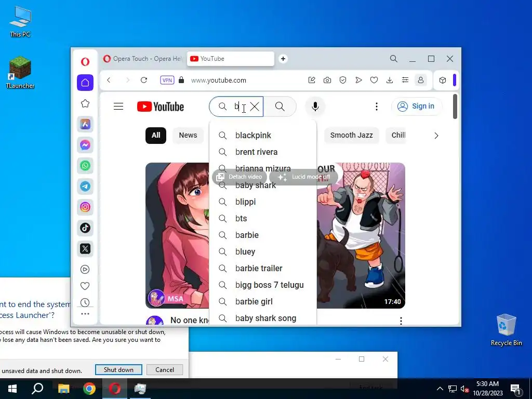Image resolution: width=532 pixels, height=399 pixels.
Task: Open the ad blocker shield icon
Action: (343, 80)
